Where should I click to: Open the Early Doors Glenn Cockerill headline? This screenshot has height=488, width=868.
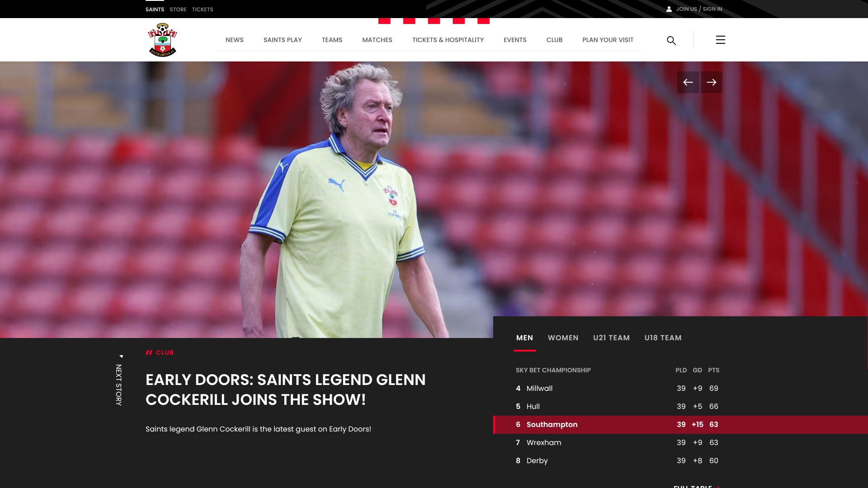tap(285, 389)
